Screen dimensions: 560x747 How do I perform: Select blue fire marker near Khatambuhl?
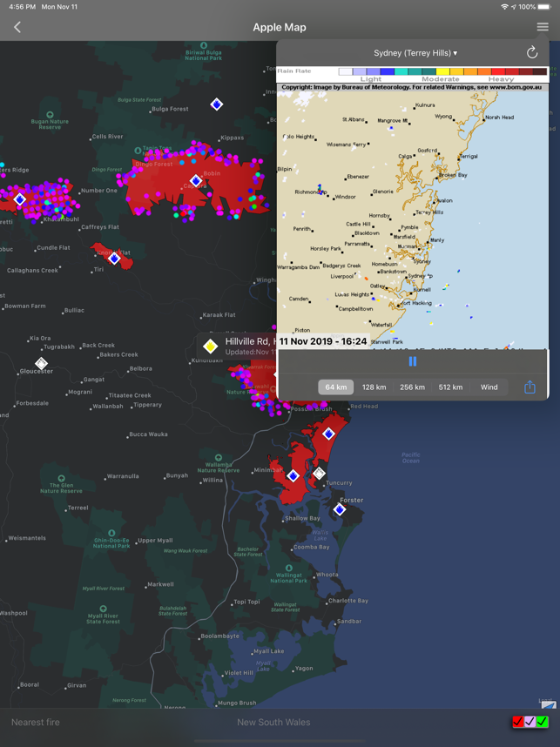tap(19, 199)
